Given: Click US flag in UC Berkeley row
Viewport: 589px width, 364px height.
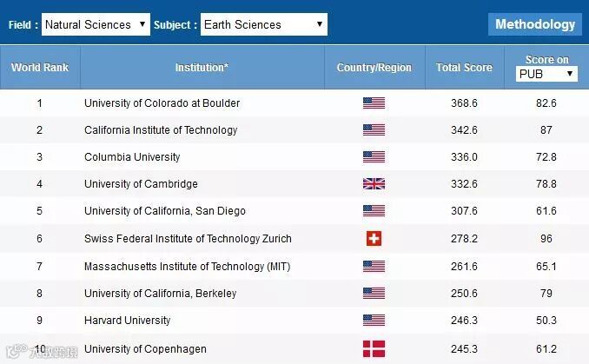Looking at the screenshot, I should coord(374,294).
